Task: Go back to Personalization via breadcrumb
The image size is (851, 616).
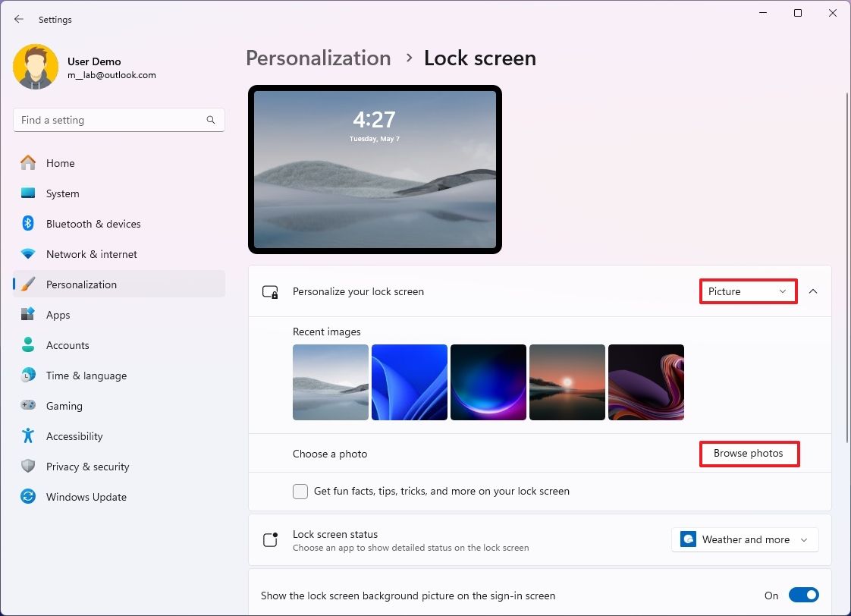Action: click(318, 58)
